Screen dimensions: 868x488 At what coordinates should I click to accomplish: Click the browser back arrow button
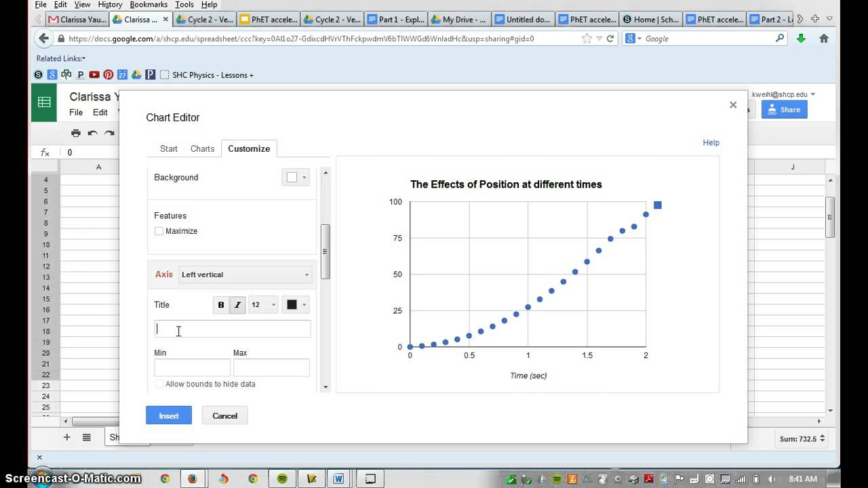[x=44, y=39]
